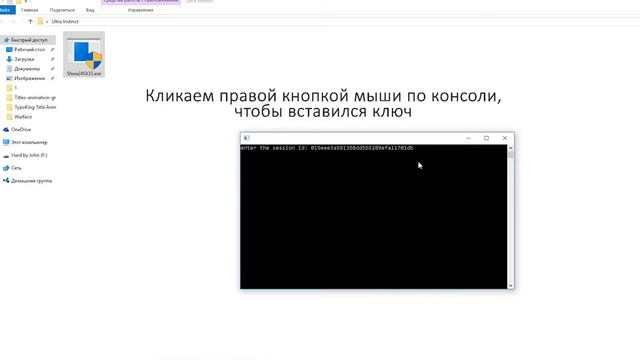Minimize the console window
Screen dimensions: 640x360
468,138
